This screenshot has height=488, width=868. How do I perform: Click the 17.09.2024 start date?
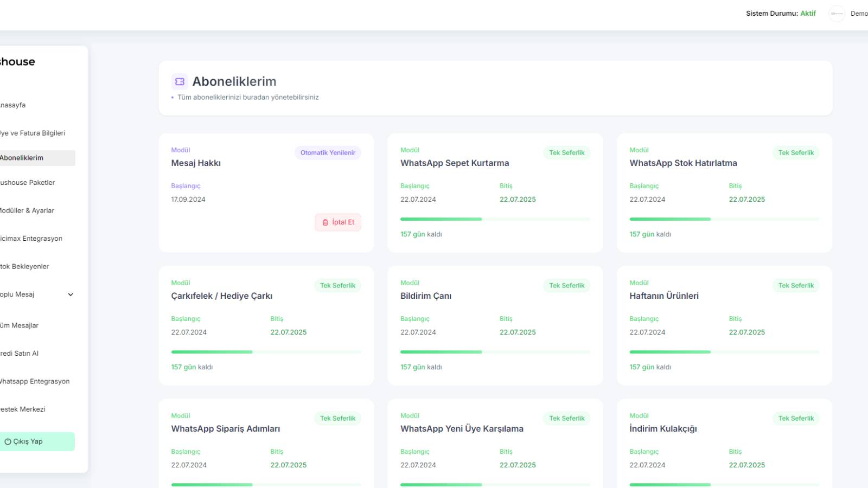coord(188,200)
